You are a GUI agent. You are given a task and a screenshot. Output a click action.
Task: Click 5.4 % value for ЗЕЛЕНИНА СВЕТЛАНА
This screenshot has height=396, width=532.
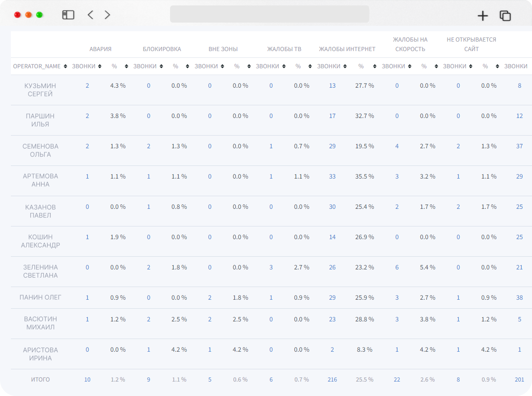point(427,268)
